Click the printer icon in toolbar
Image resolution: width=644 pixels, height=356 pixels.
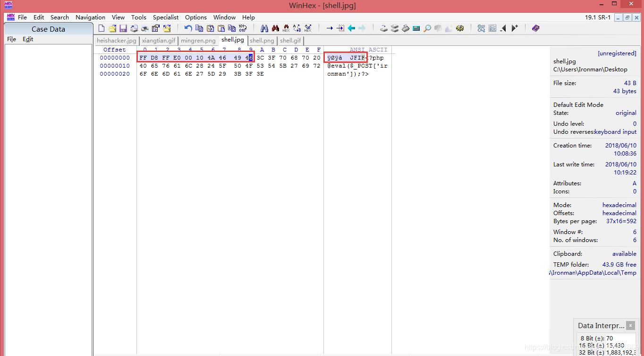[x=144, y=28]
